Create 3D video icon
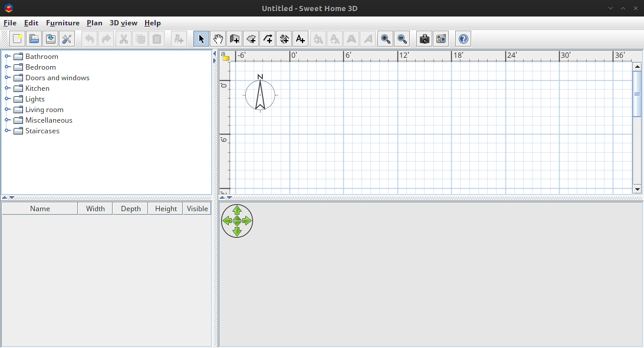This screenshot has width=644, height=348. pyautogui.click(x=441, y=39)
